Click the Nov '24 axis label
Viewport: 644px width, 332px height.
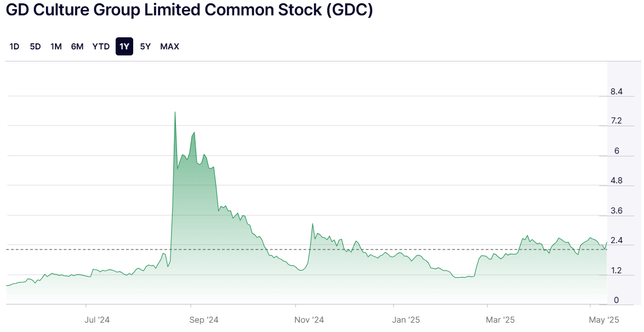click(x=309, y=319)
